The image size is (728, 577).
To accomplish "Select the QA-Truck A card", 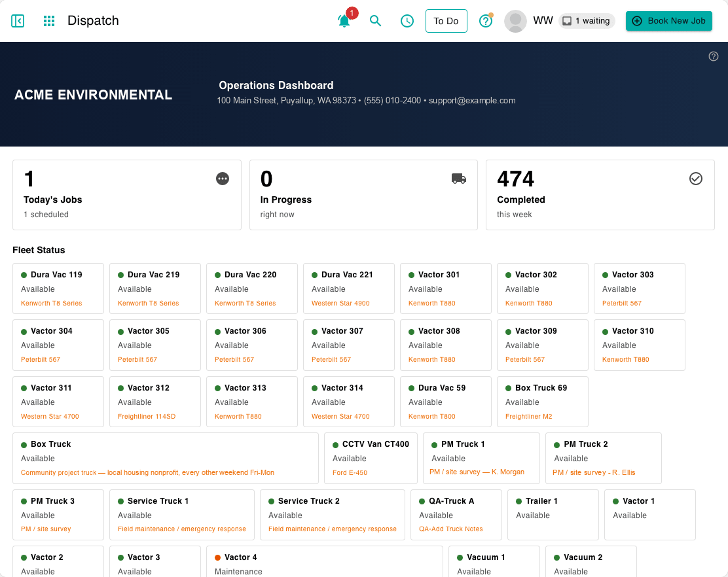I will 456,515.
